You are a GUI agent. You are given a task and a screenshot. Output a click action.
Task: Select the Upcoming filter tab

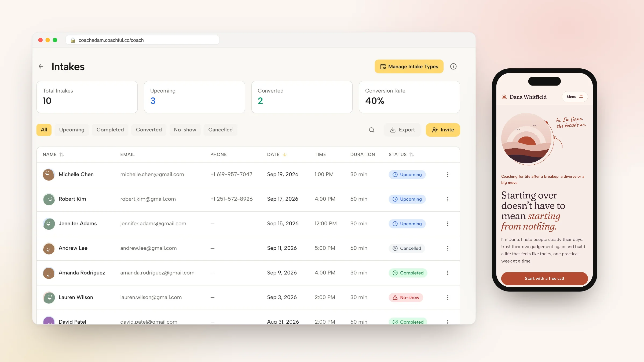(72, 130)
